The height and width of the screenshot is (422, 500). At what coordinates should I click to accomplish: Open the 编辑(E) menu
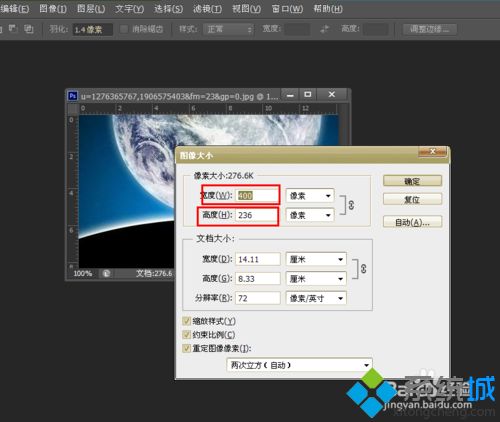[x=15, y=9]
